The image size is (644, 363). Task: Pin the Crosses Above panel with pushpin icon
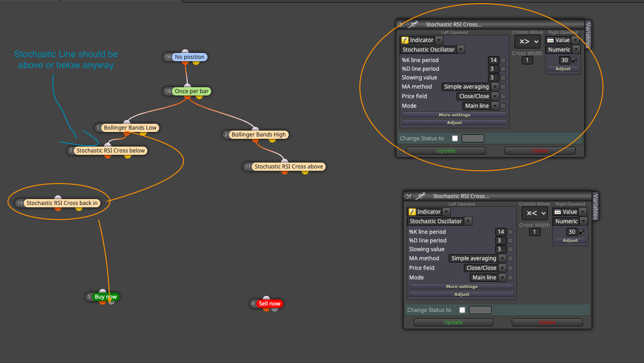pos(413,25)
